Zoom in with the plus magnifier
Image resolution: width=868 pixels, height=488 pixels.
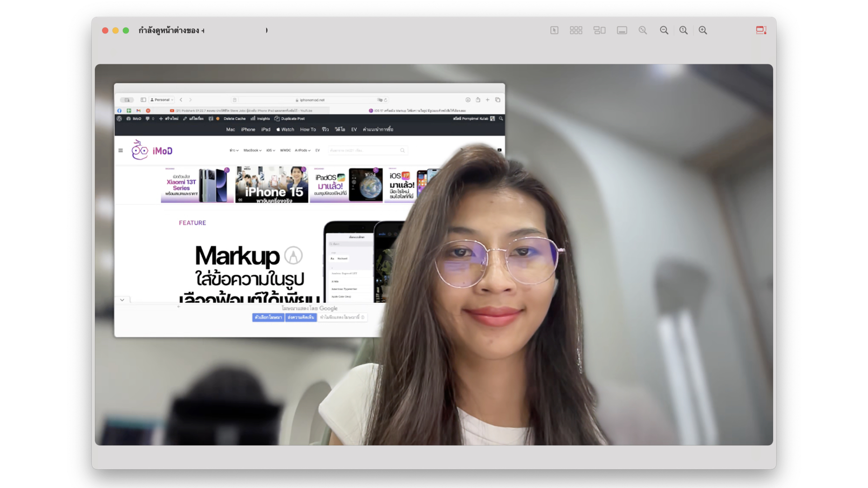(703, 30)
